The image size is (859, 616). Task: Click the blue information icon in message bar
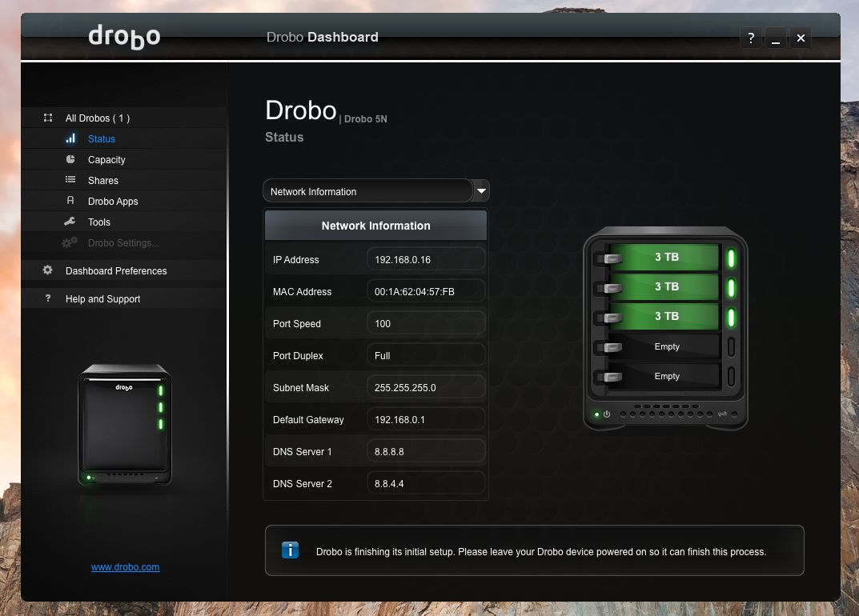point(290,550)
